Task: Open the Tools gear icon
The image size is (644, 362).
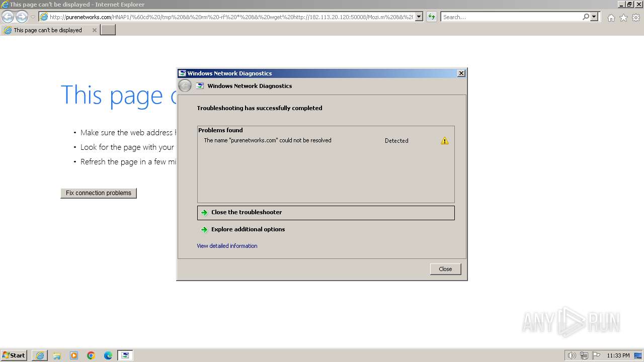Action: pos(636,18)
